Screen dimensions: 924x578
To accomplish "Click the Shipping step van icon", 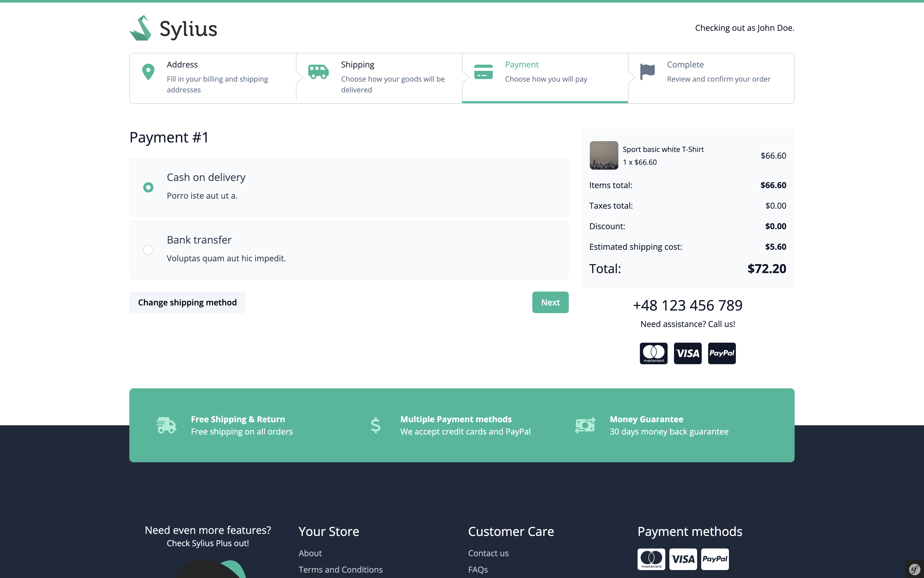I will click(318, 72).
